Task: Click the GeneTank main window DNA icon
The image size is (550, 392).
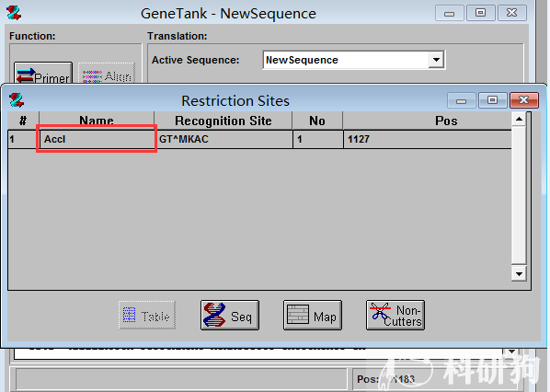Action: click(14, 13)
